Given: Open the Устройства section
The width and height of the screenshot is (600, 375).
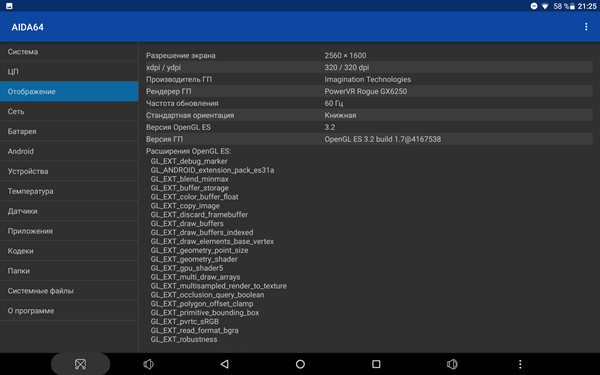Looking at the screenshot, I should (x=69, y=171).
